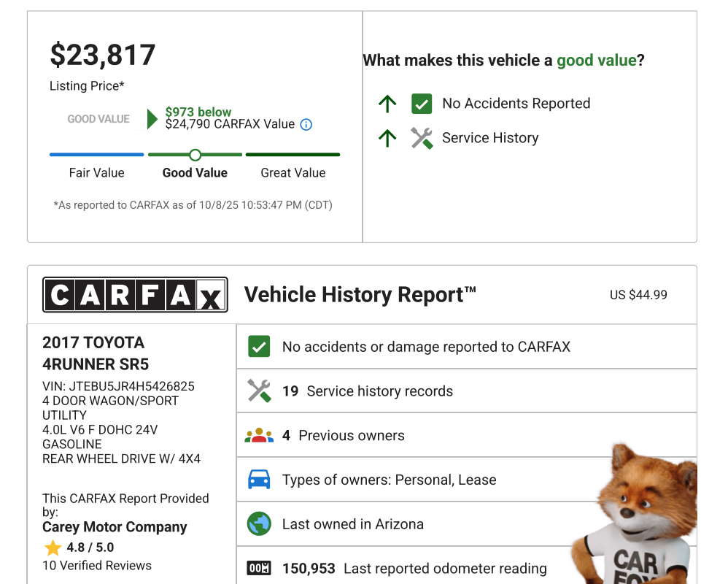Select the Great Value segment label
728x584 pixels.
click(x=293, y=173)
